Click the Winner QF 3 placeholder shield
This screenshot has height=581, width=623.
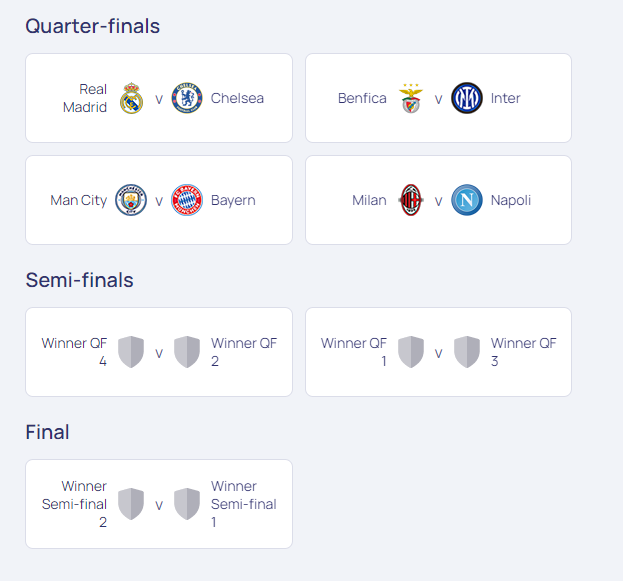[467, 352]
